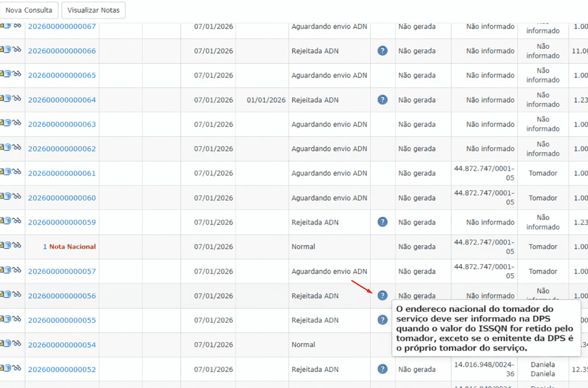588x388 pixels.
Task: Open rejection help for note 202600000000055
Action: click(x=382, y=320)
